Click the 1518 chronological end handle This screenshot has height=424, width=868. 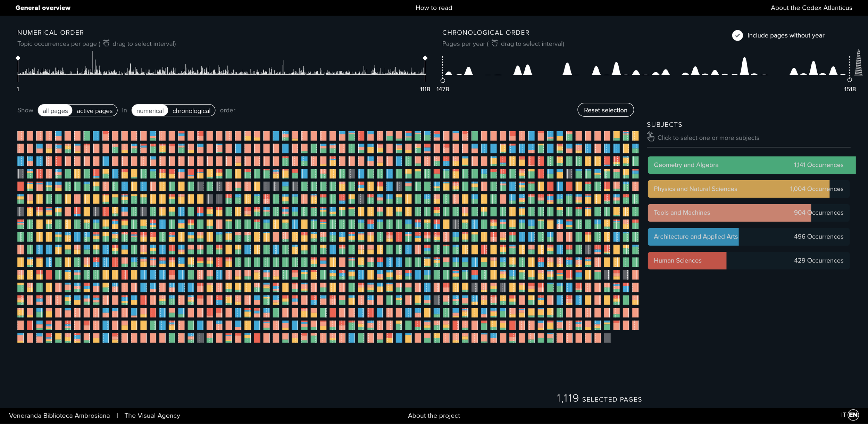point(850,80)
